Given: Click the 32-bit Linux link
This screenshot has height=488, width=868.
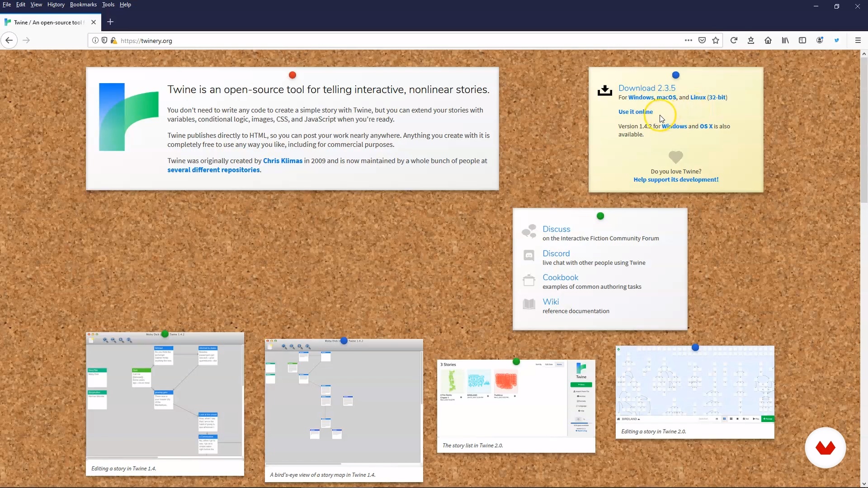Looking at the screenshot, I should pos(717,97).
